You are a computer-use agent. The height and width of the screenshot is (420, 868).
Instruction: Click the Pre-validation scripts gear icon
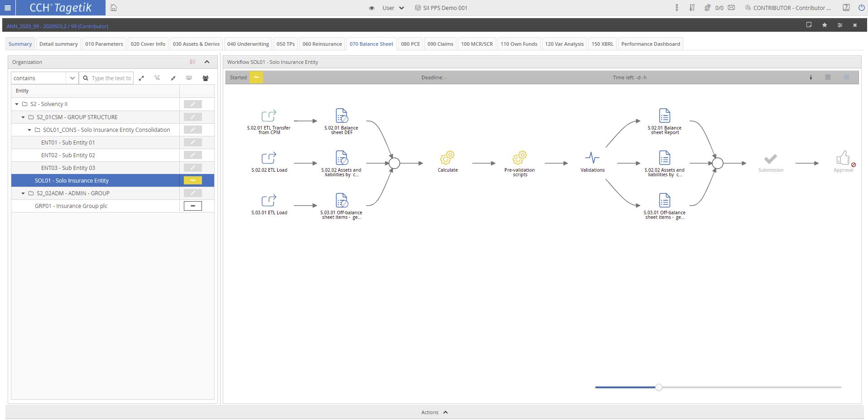tap(519, 158)
